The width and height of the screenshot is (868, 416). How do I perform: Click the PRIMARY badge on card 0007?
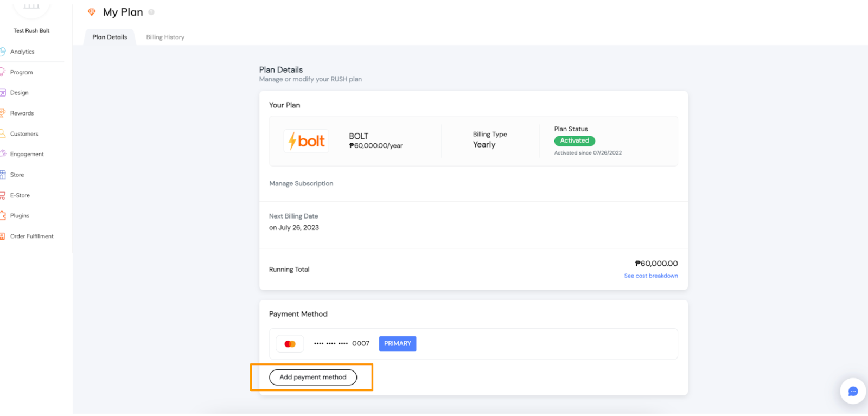(x=397, y=344)
